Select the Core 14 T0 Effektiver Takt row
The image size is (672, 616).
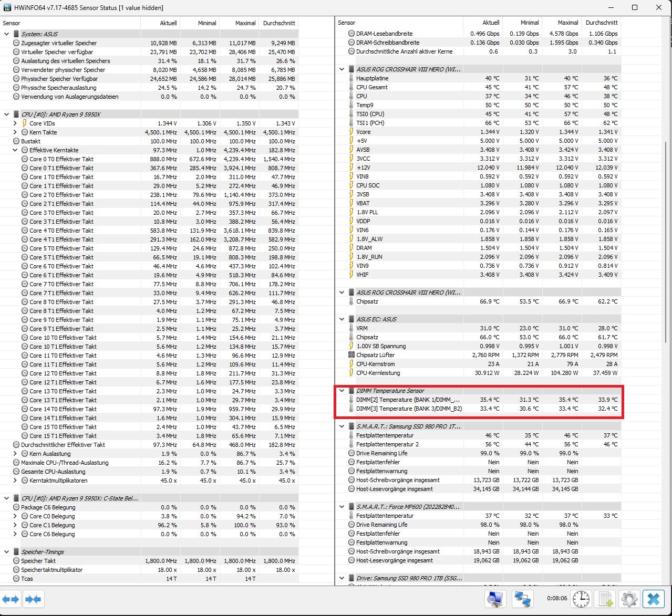149,409
